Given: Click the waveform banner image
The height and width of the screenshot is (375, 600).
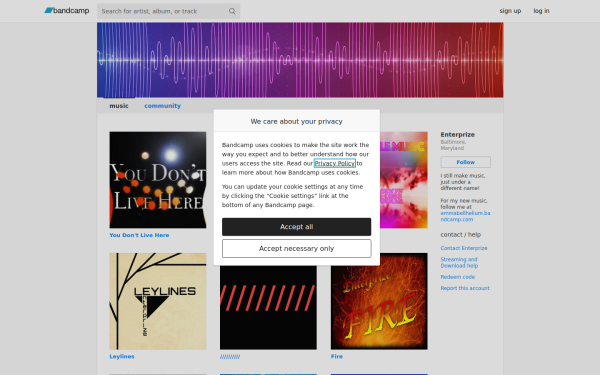Looking at the screenshot, I should [300, 60].
